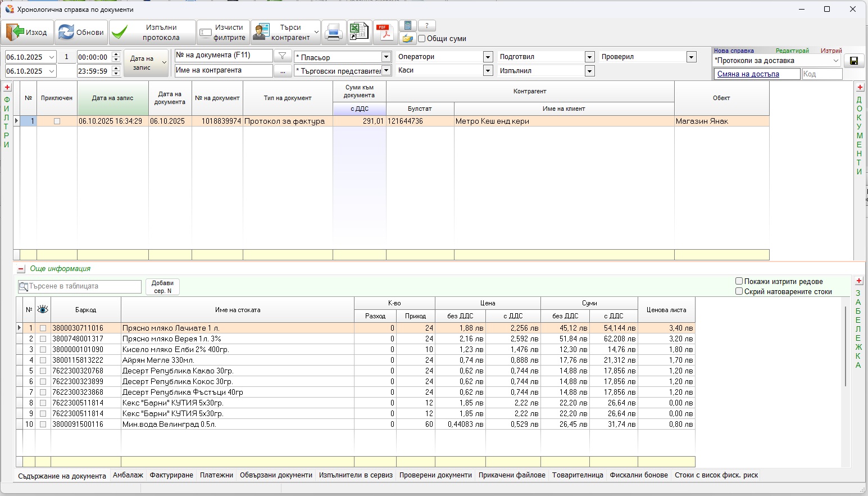
Task: Open the Пласьор dropdown
Action: (x=386, y=57)
